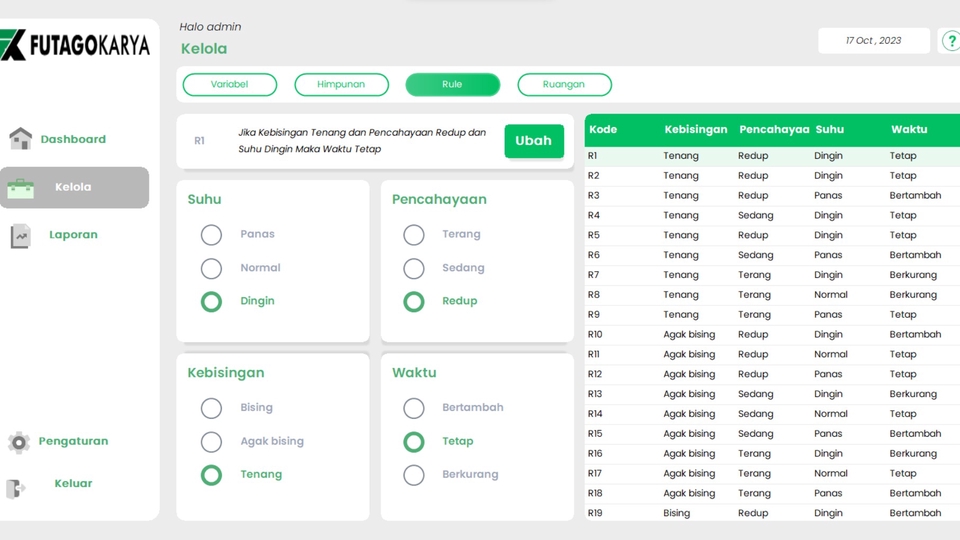
Task: Open the Laporan report icon
Action: pyautogui.click(x=20, y=236)
